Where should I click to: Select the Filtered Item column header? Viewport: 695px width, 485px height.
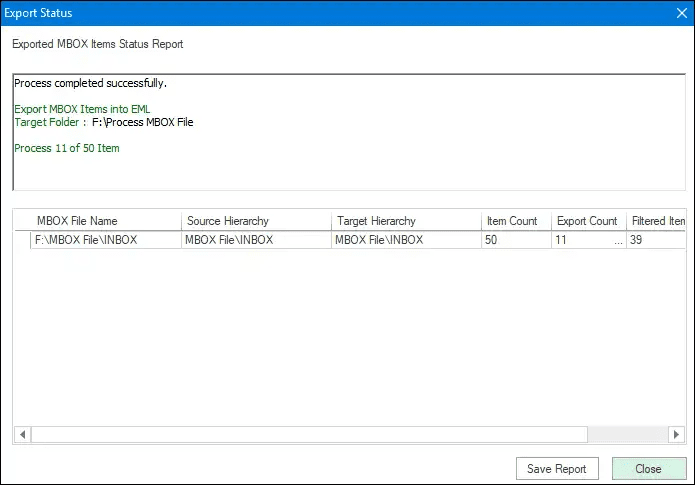pyautogui.click(x=656, y=221)
